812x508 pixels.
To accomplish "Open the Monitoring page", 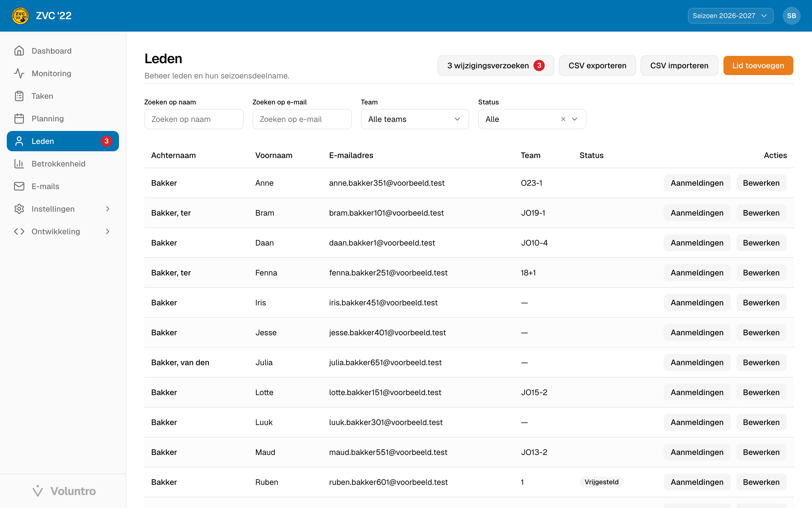I will click(63, 73).
